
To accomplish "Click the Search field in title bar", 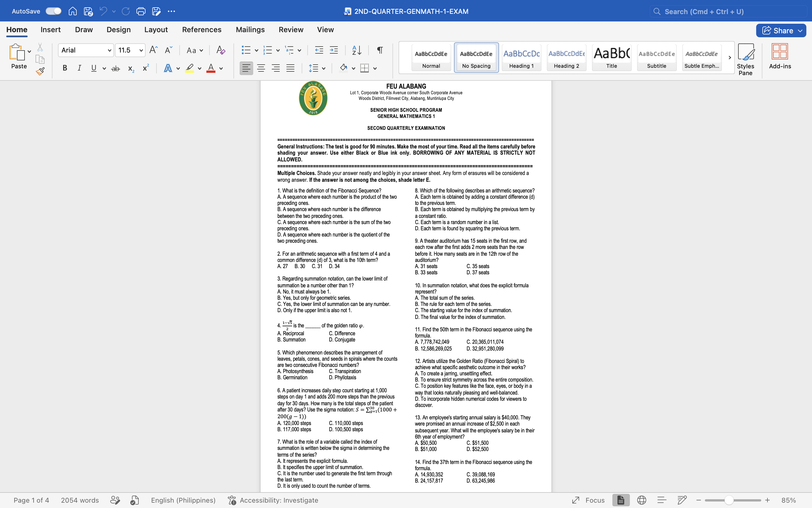I will [728, 11].
